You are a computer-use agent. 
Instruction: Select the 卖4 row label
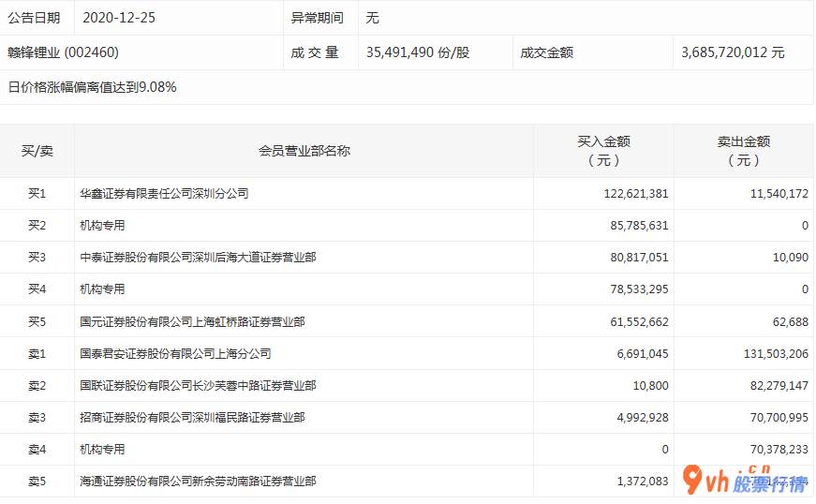coord(37,449)
